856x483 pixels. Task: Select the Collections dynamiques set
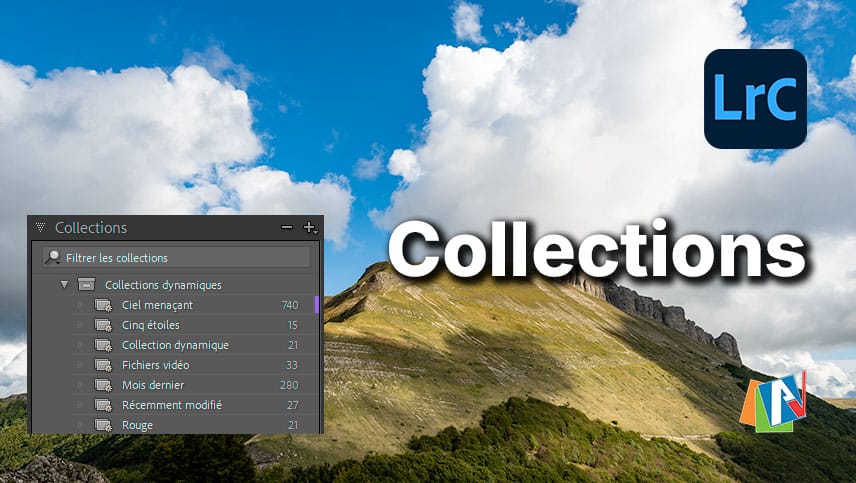pyautogui.click(x=163, y=285)
